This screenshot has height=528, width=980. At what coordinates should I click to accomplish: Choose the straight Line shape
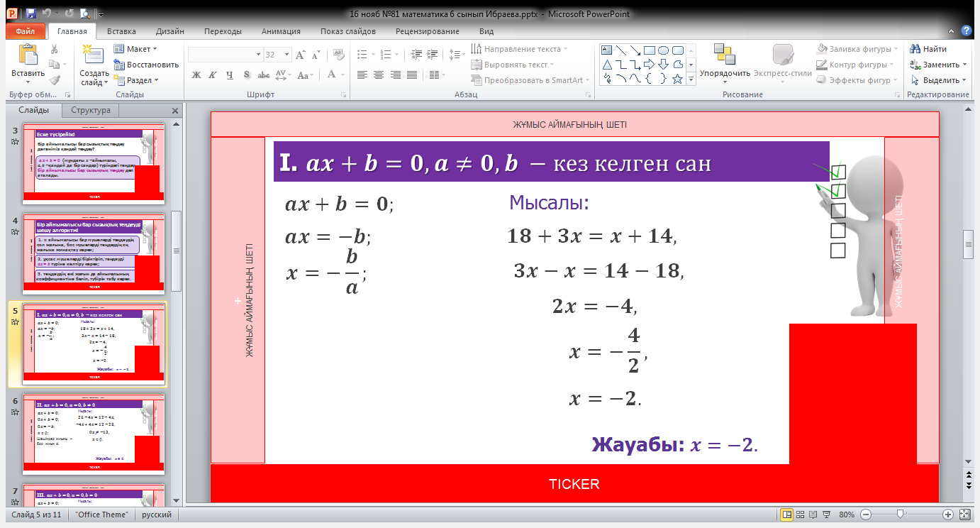pyautogui.click(x=620, y=50)
